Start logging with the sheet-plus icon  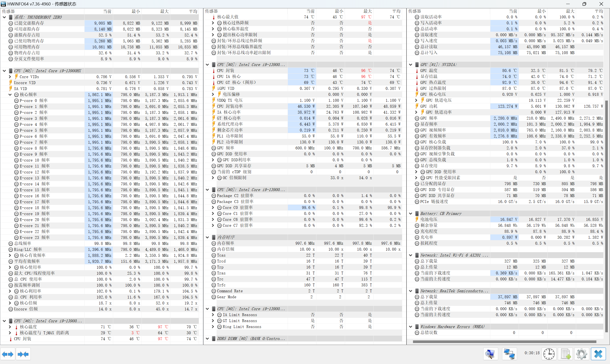(x=566, y=354)
